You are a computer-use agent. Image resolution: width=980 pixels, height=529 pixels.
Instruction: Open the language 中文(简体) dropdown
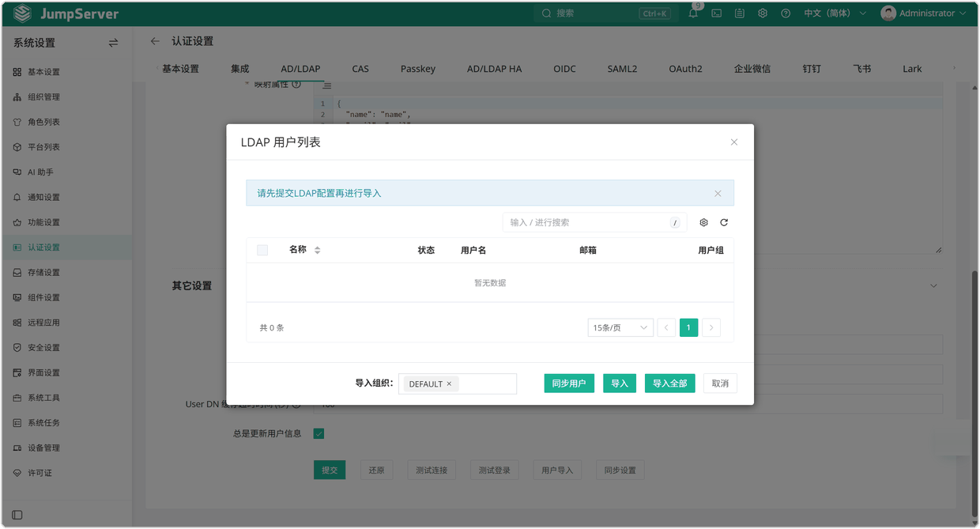835,13
